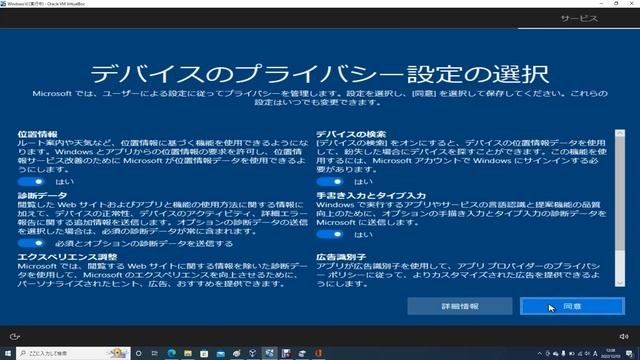640x360 pixels.
Task: Open the host volume tray icon
Action: 587,353
